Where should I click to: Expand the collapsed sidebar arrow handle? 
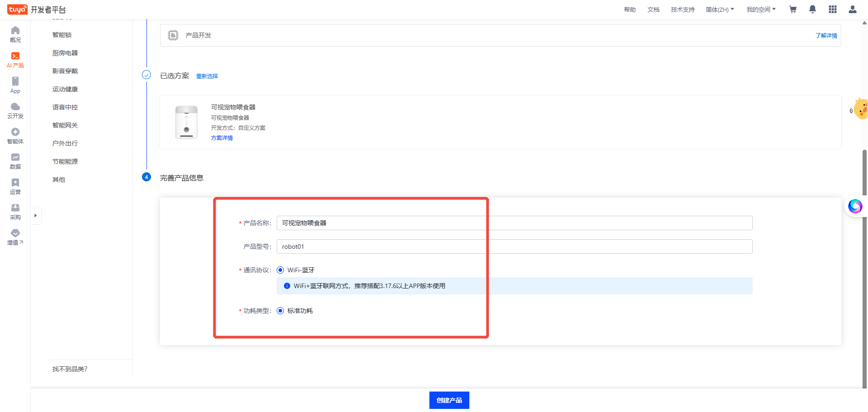36,216
